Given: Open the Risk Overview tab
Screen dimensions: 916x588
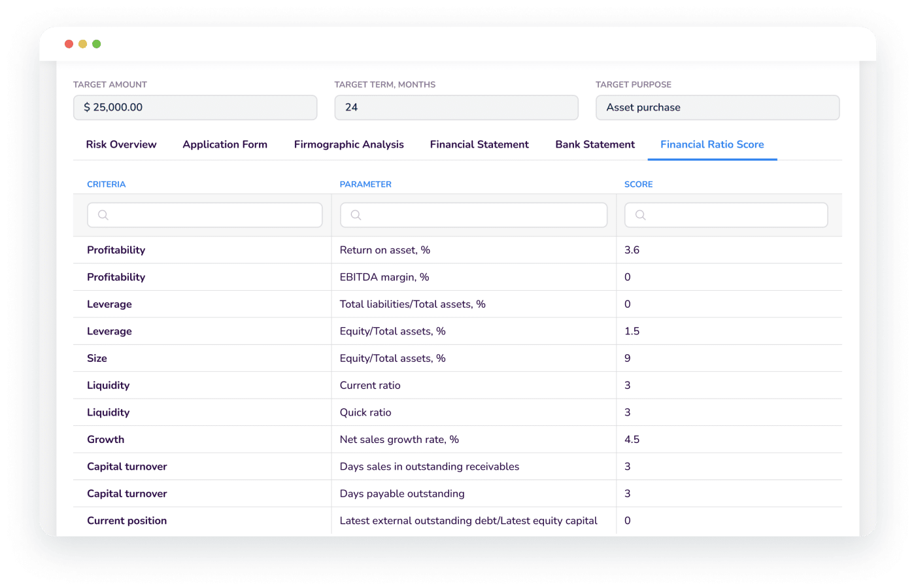Looking at the screenshot, I should pos(121,144).
